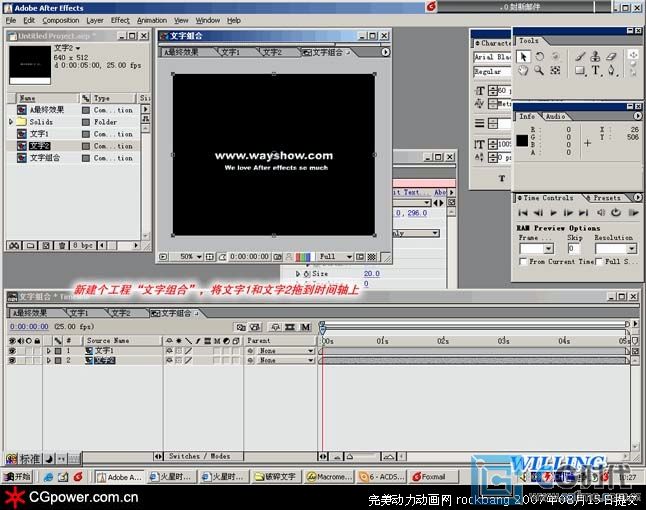646x510 pixels.
Task: Toggle visibility eye of layer 文字2
Action: click(x=12, y=360)
